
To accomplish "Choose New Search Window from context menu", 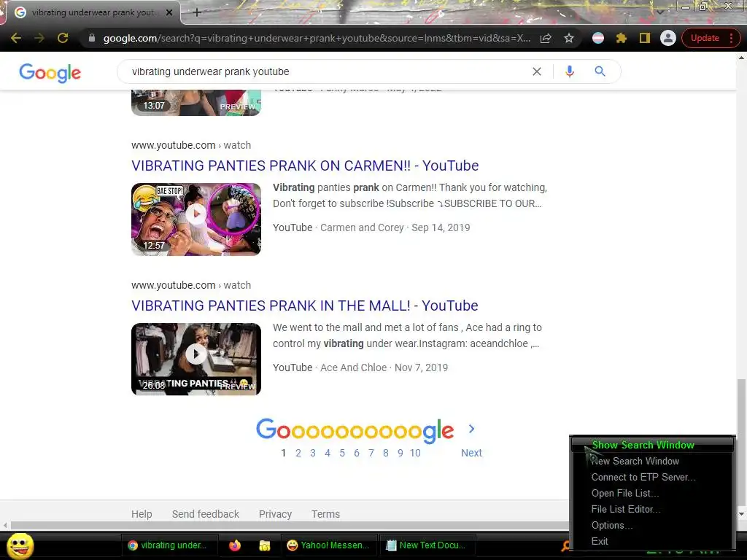I will pos(652,461).
